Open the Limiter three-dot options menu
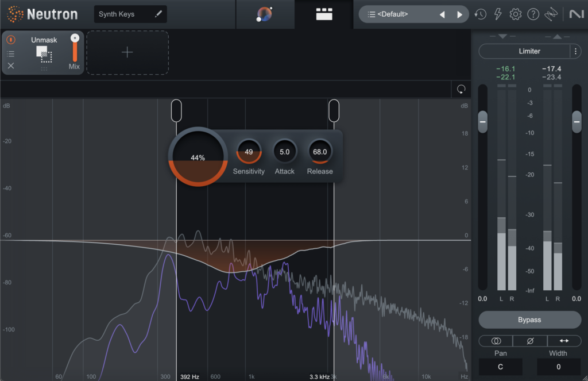Screen dimensions: 588x381 (575, 51)
